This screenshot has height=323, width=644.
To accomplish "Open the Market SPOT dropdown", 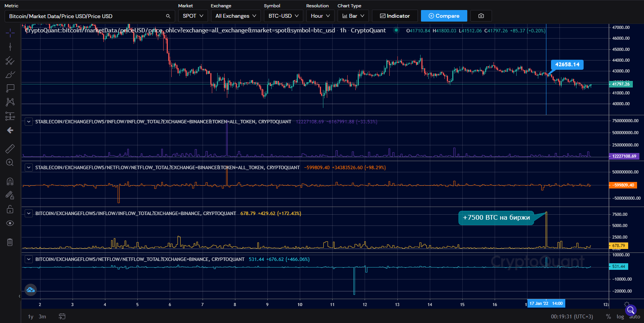I will 193,16.
